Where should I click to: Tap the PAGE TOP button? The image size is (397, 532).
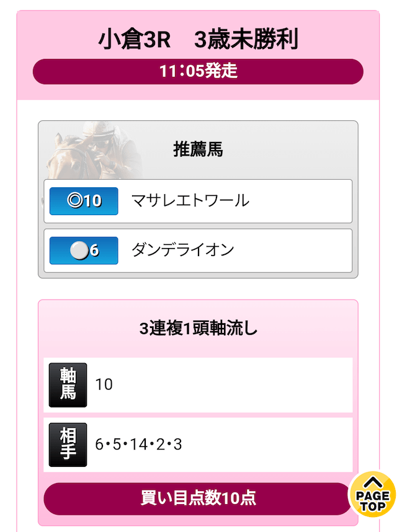pos(373,494)
